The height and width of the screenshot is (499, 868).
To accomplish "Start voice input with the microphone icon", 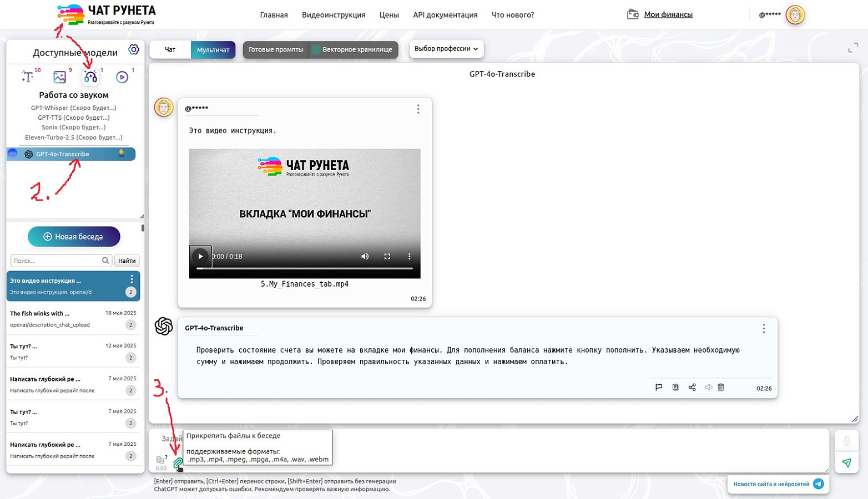I will coord(846,441).
